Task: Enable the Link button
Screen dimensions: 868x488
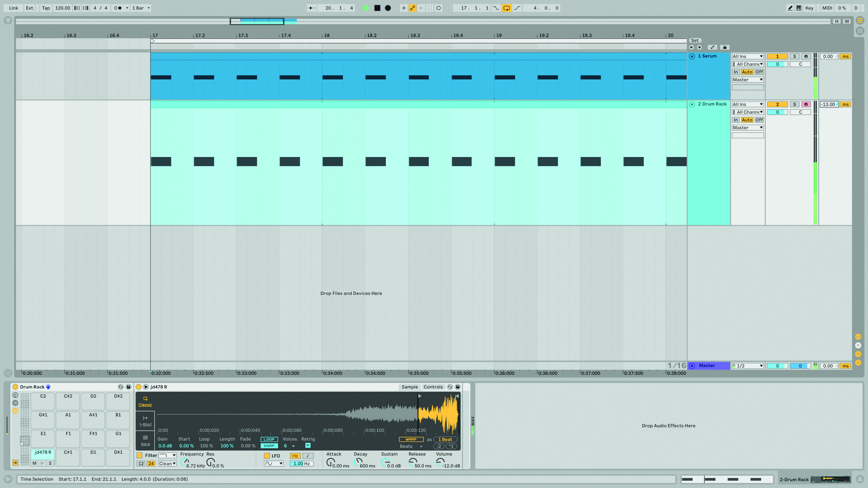Action: tap(14, 8)
